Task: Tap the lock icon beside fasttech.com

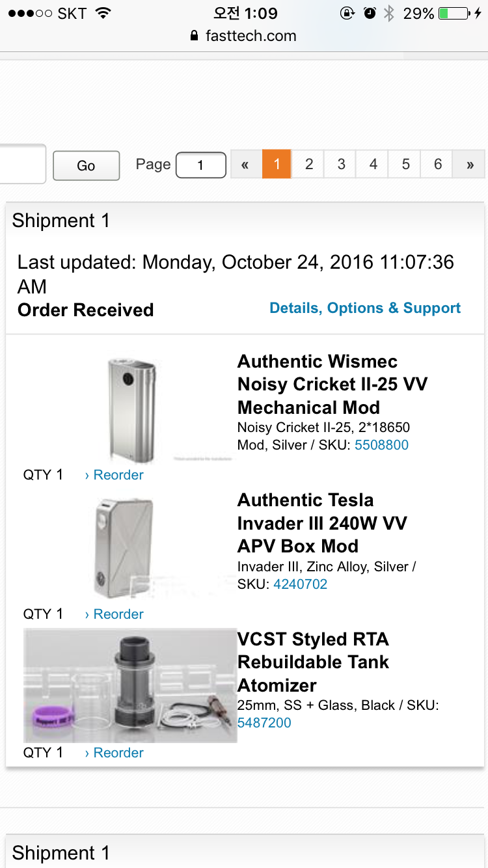Action: [x=194, y=36]
